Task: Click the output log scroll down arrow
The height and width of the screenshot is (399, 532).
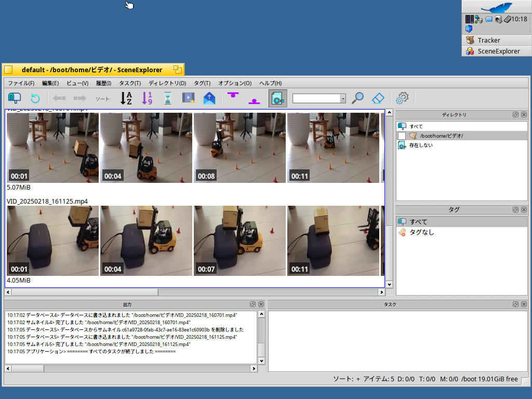Action: pos(261,361)
